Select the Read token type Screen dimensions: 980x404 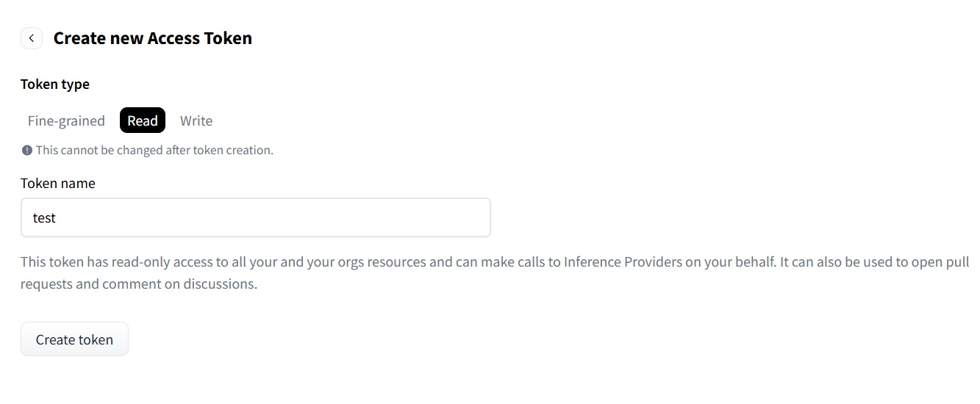pyautogui.click(x=143, y=120)
